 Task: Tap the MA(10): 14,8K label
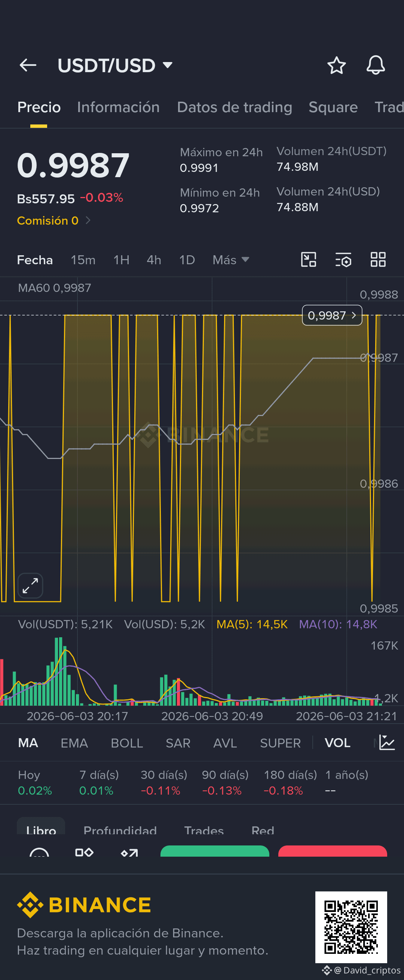pos(338,624)
